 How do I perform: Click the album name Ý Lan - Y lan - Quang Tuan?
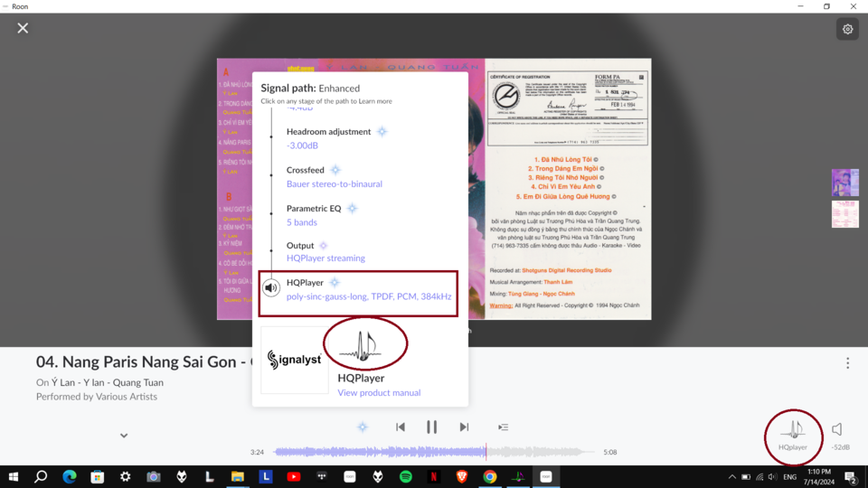[108, 382]
